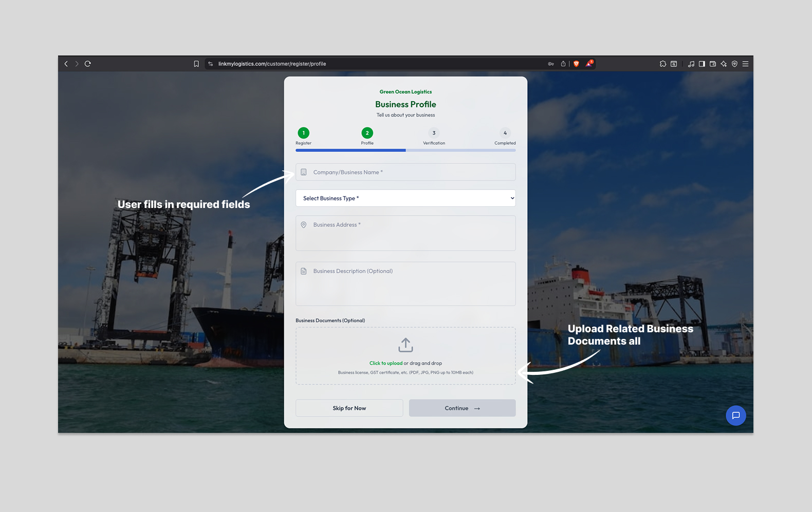Select step 3 Verification in the stepper

(x=434, y=133)
